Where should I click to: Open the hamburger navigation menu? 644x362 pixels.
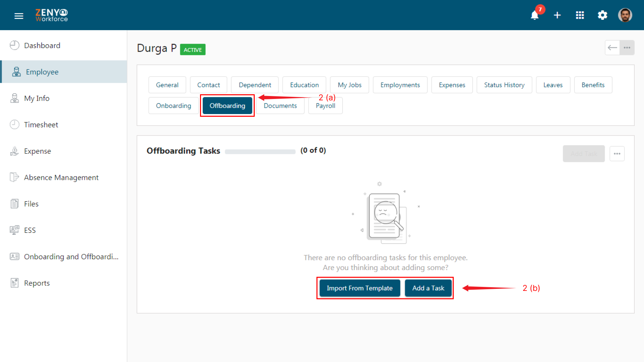(19, 16)
